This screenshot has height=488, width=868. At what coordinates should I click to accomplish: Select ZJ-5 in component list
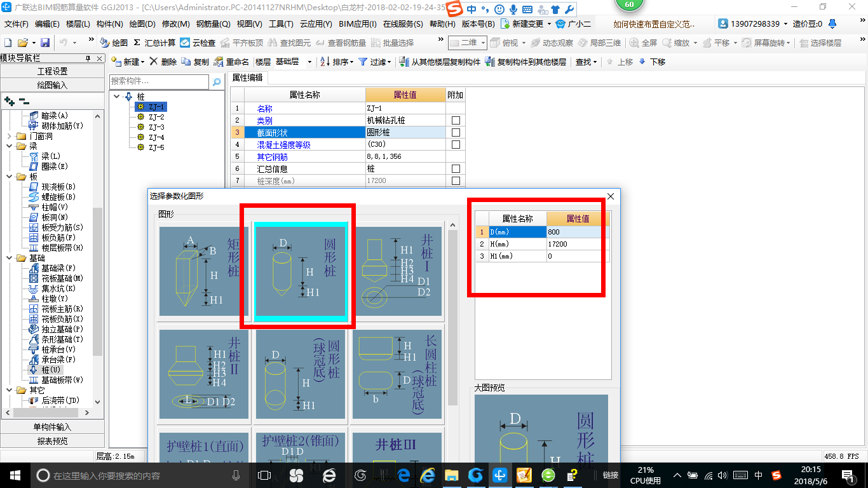[156, 147]
